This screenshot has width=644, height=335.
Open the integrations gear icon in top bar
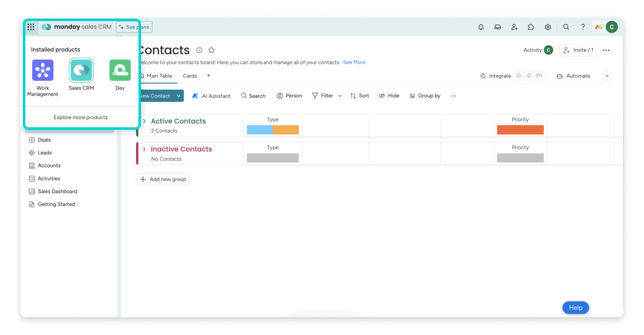tap(548, 27)
